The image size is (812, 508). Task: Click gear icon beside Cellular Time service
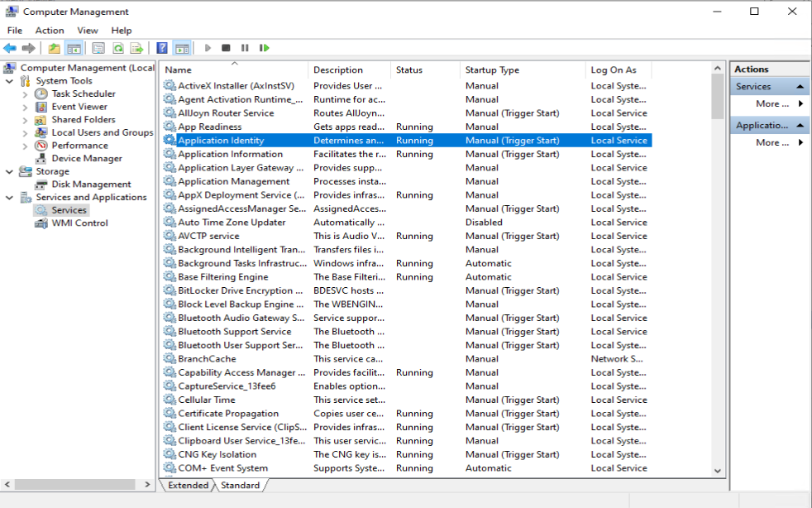(x=170, y=399)
